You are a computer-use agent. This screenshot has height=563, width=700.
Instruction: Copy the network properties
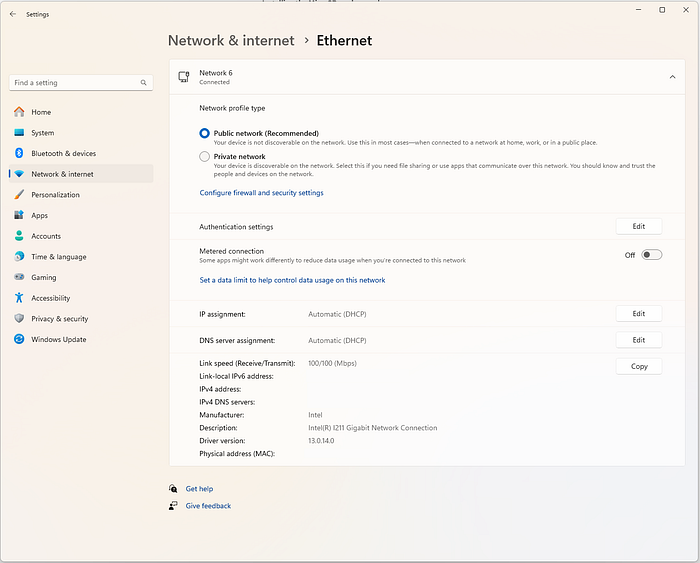[x=639, y=367]
